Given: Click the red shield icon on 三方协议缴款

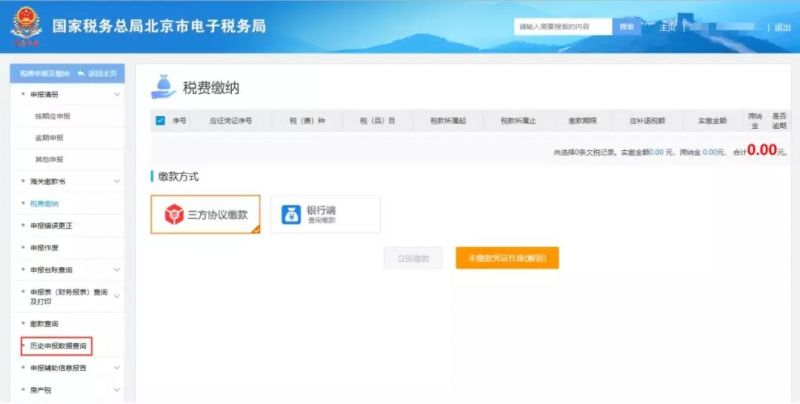Looking at the screenshot, I should [x=174, y=215].
